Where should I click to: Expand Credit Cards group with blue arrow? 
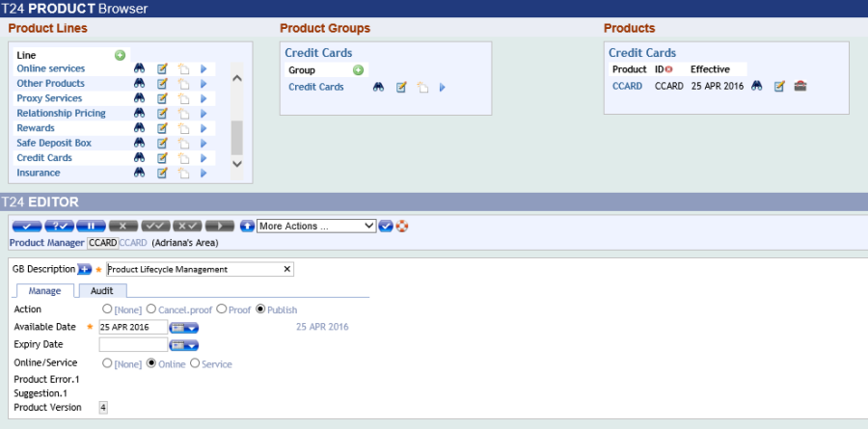pos(443,87)
